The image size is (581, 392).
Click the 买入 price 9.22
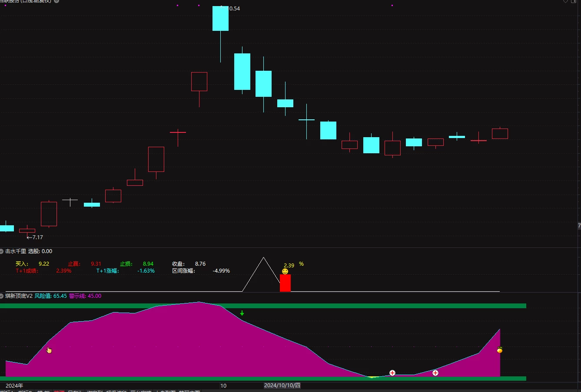(x=44, y=264)
